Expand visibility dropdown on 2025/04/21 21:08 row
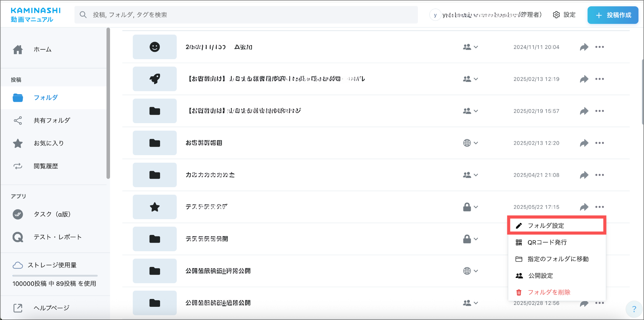This screenshot has height=320, width=644. pyautogui.click(x=470, y=175)
